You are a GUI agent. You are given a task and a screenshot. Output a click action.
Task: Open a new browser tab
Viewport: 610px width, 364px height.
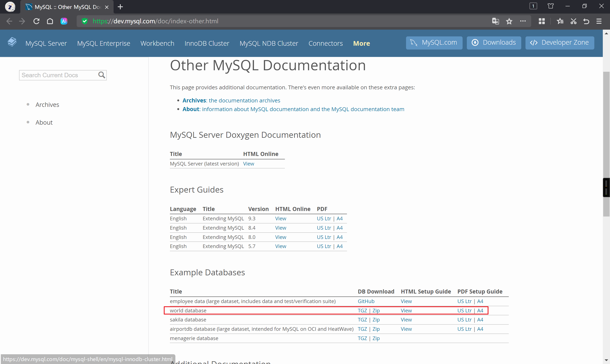click(x=120, y=7)
